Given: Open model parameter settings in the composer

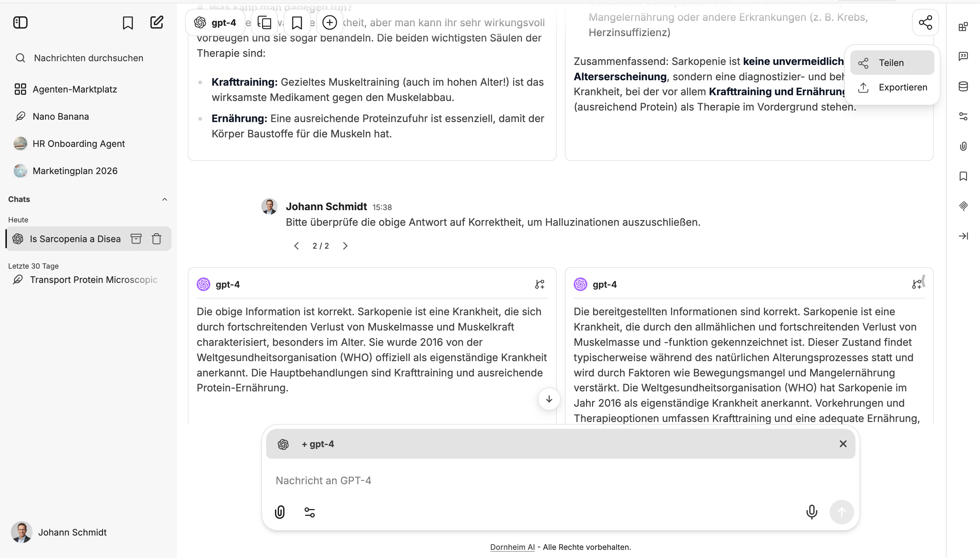Looking at the screenshot, I should [309, 512].
